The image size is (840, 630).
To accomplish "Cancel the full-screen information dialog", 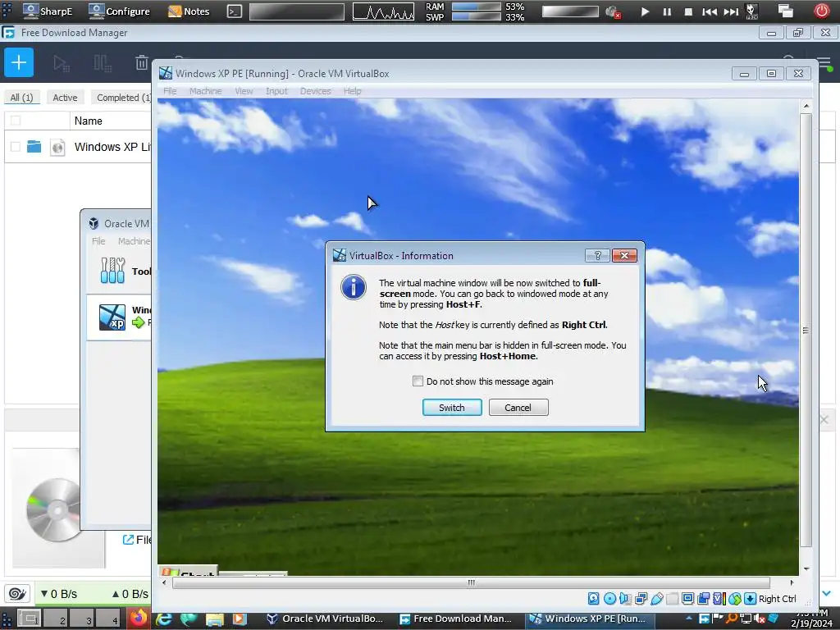I will tap(518, 408).
